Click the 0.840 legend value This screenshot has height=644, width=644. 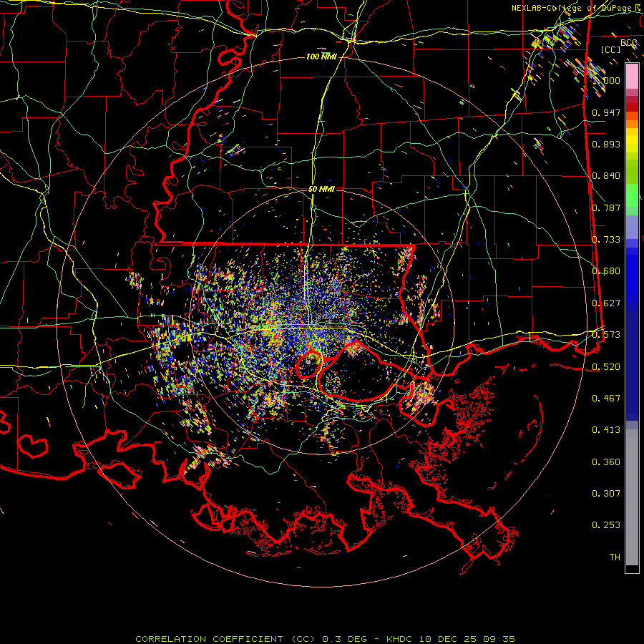[606, 176]
